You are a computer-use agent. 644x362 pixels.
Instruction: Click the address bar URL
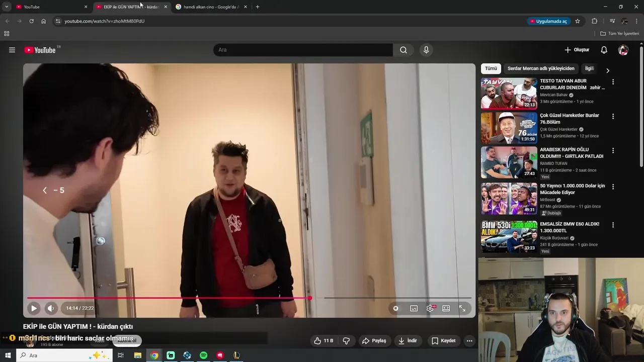(x=104, y=21)
